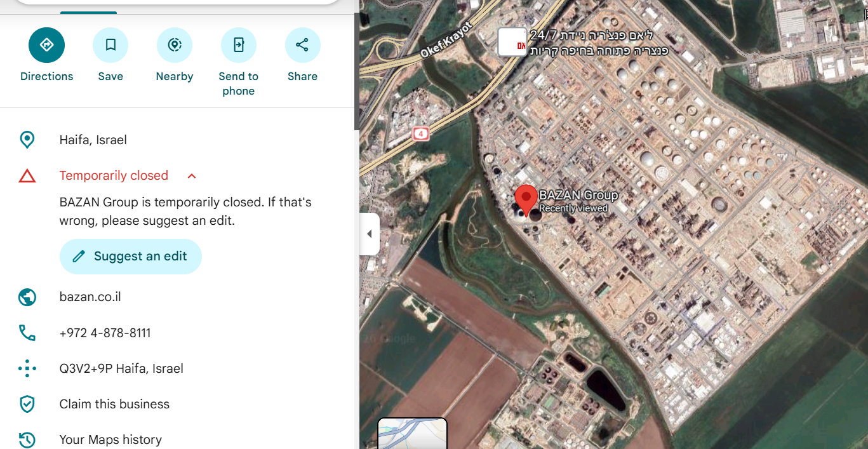Click BAZAN Group label on map
This screenshot has width=868, height=449.
[578, 196]
